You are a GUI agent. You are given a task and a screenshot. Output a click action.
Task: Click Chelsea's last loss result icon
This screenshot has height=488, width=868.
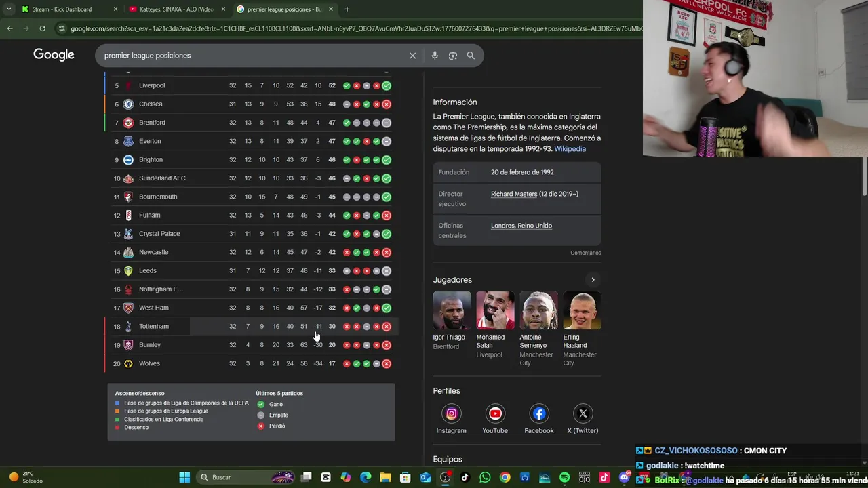[386, 104]
